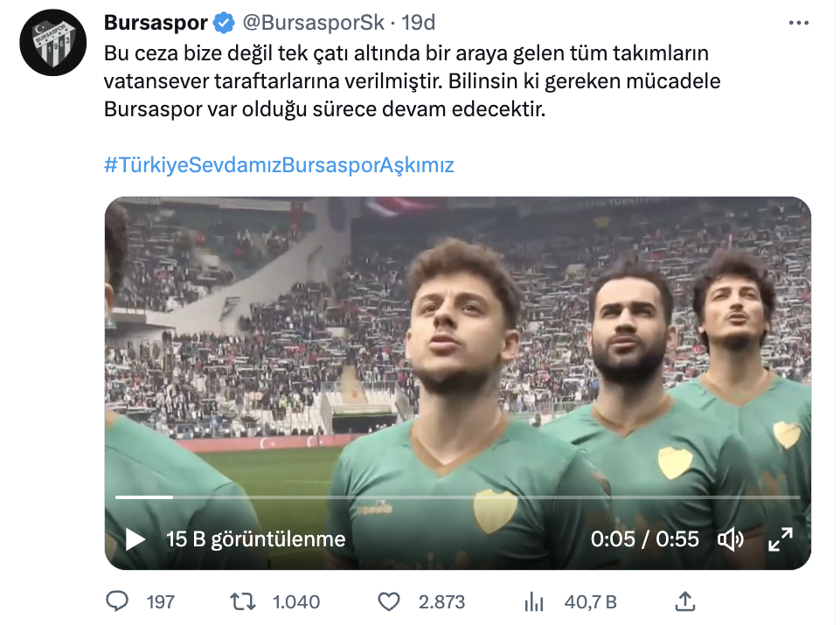The height and width of the screenshot is (625, 840).
Task: Open hashtag #TürkiyeSevdamızBursasporAşkımız
Action: tap(279, 165)
